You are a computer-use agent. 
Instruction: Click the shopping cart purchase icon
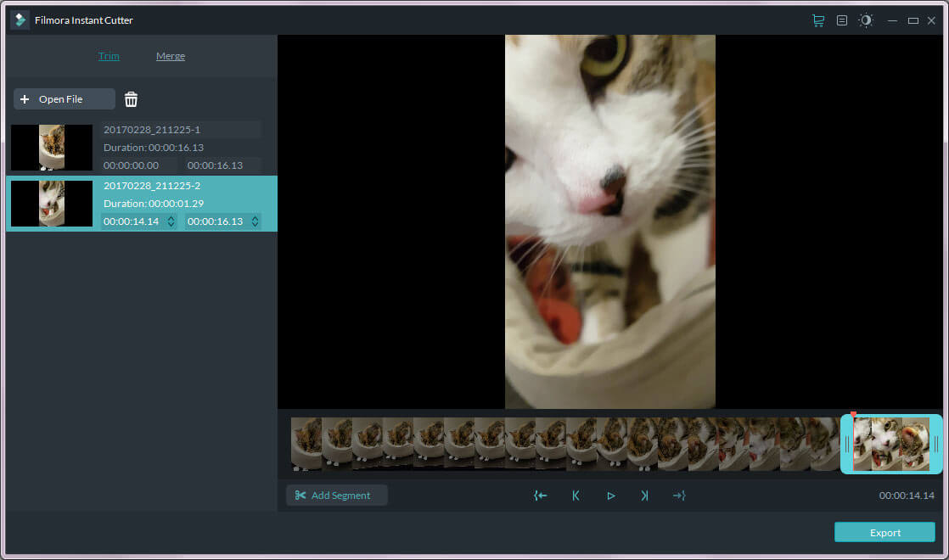(x=818, y=20)
